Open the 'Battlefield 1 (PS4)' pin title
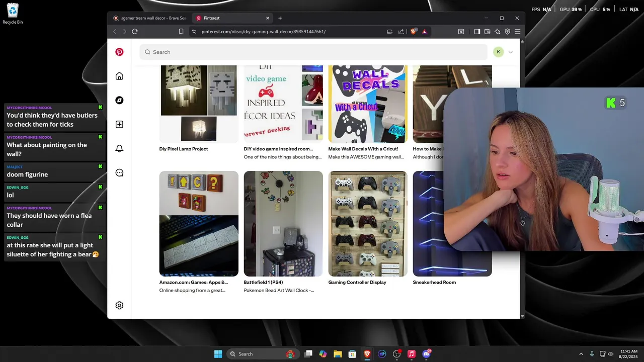 [x=263, y=282]
